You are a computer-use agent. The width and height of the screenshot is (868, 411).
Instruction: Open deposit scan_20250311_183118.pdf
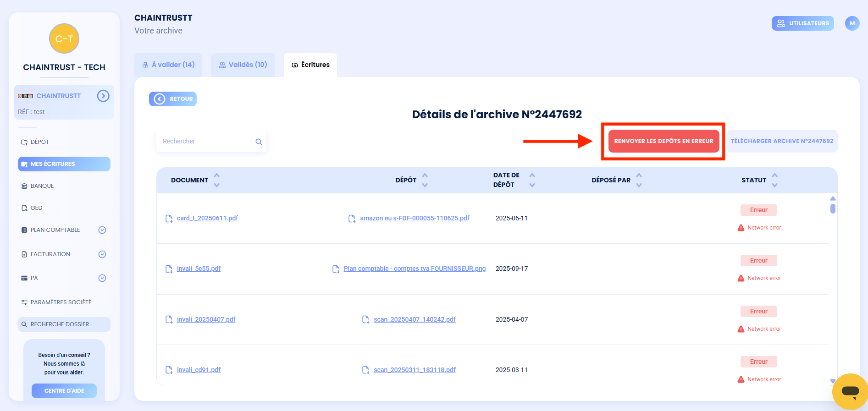click(415, 370)
